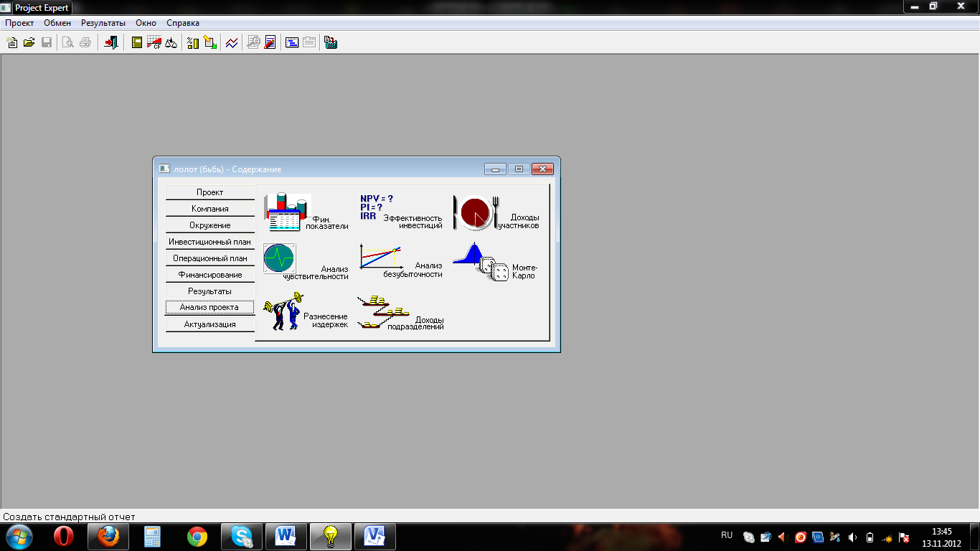Click the floppy disk Save icon

click(x=47, y=42)
